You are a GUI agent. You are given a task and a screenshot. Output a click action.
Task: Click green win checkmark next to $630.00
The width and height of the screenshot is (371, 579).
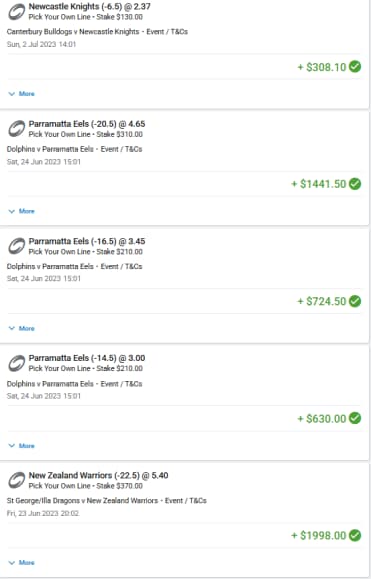[355, 418]
